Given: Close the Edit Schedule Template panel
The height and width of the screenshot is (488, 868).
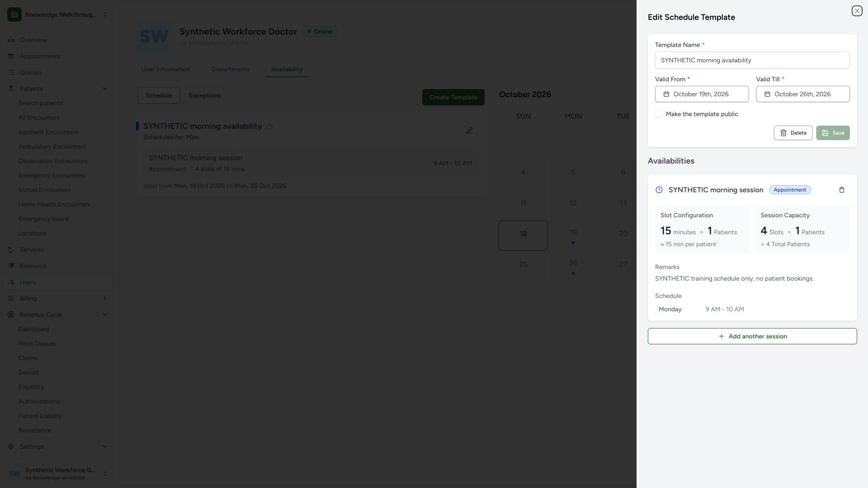Looking at the screenshot, I should click(x=857, y=11).
